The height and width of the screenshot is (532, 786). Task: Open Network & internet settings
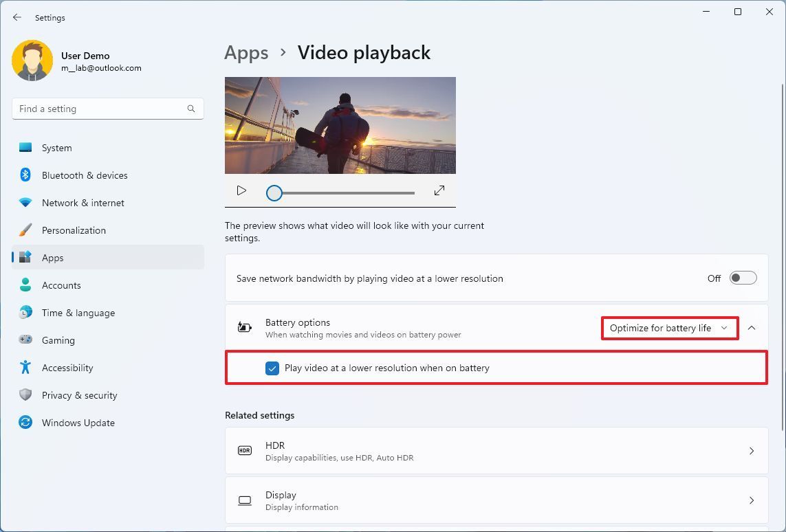coord(83,203)
